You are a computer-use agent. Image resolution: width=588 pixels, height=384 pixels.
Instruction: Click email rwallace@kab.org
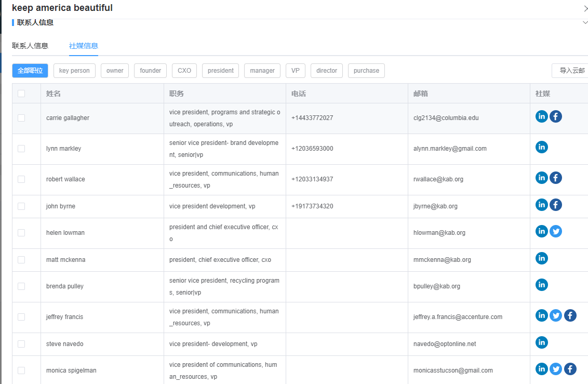438,179
